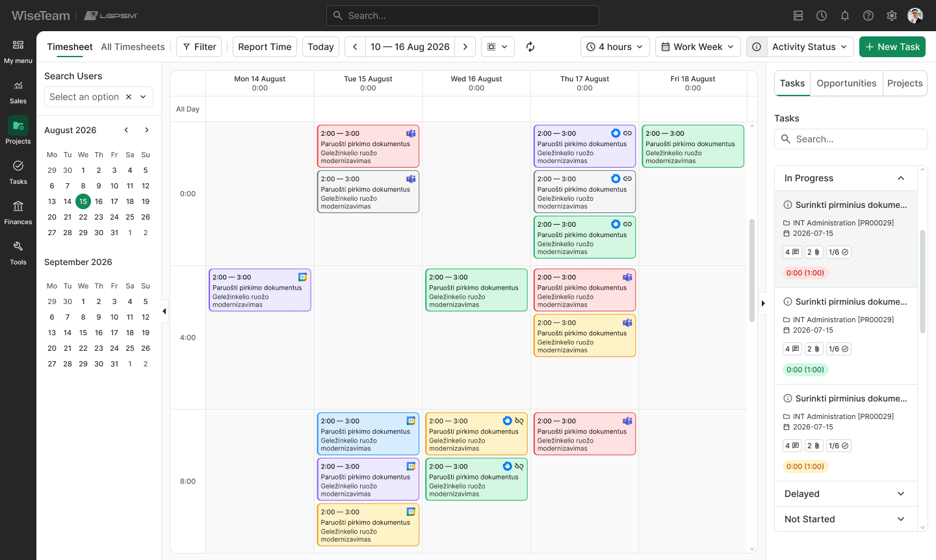
Task: Expand the Delayed task group
Action: [x=901, y=494]
